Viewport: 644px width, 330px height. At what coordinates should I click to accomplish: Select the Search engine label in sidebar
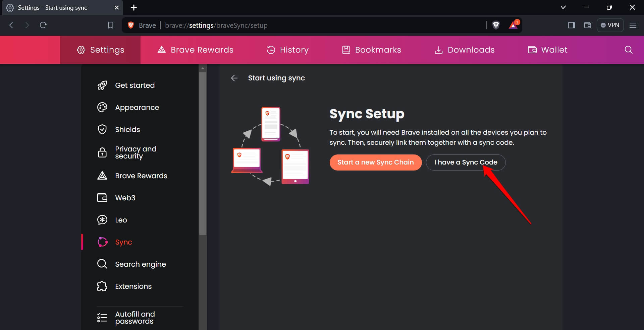(x=141, y=264)
